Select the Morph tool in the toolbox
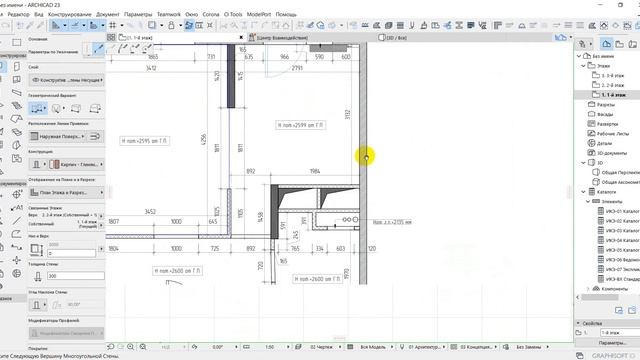This screenshot has width=640, height=360. tap(17, 145)
